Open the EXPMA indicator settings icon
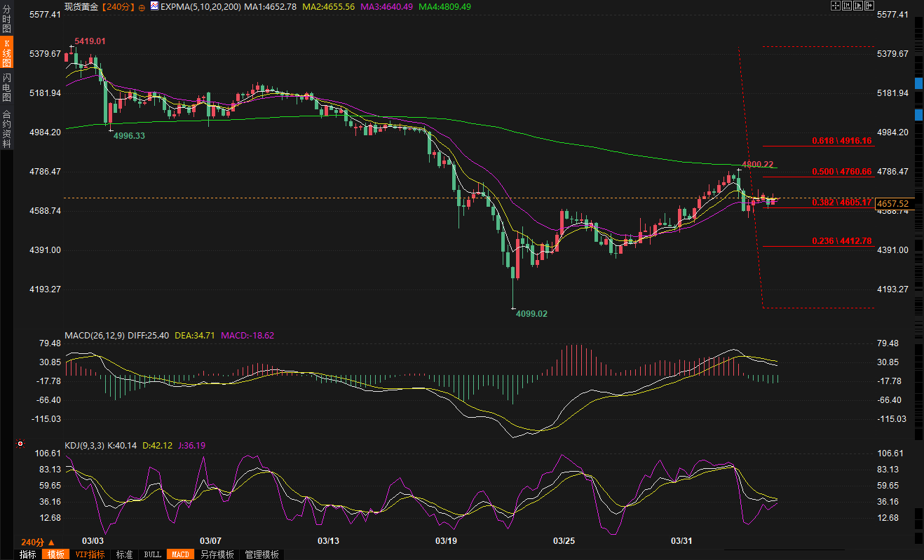This screenshot has height=560, width=924. tap(154, 7)
